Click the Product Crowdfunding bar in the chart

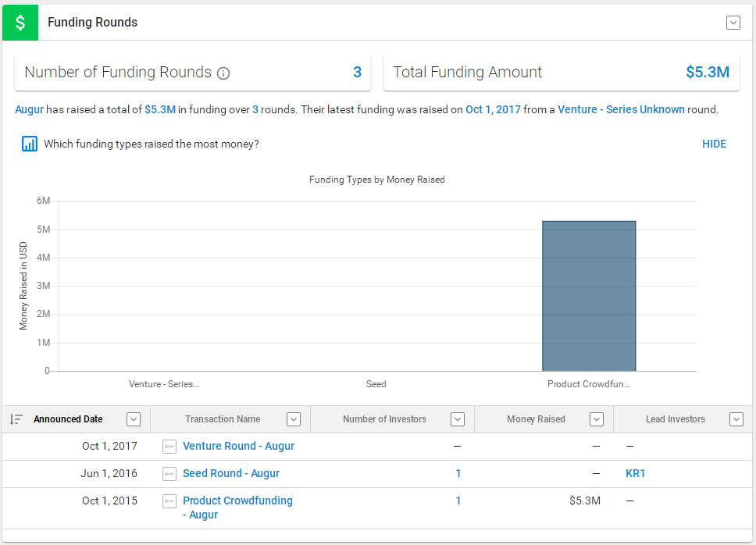pyautogui.click(x=589, y=296)
